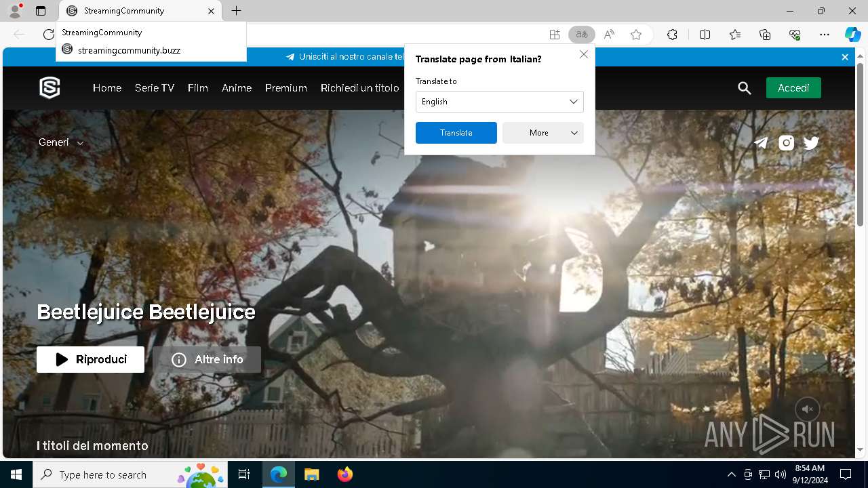Close the blue Telegram banner
This screenshot has width=868, height=488.
[x=845, y=57]
